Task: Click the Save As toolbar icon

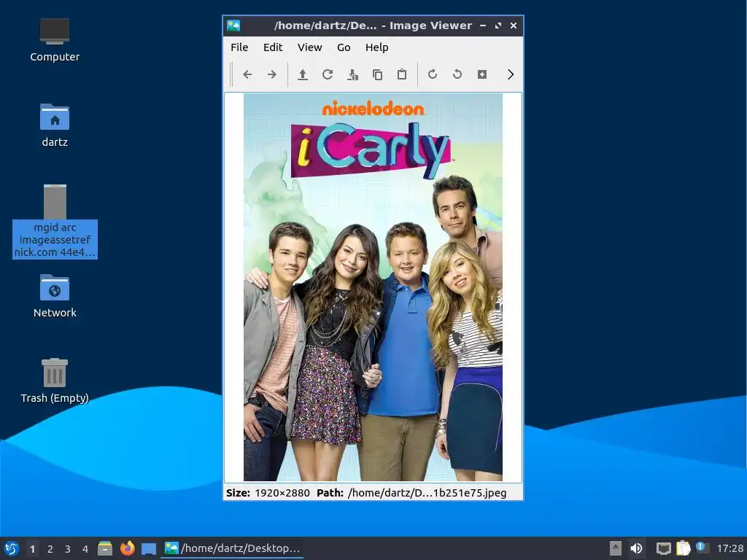Action: pyautogui.click(x=352, y=74)
